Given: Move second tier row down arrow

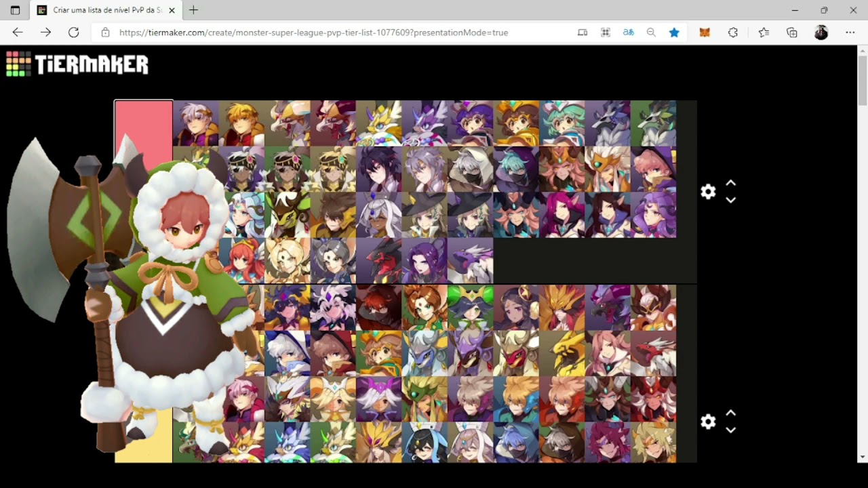Looking at the screenshot, I should pos(730,430).
